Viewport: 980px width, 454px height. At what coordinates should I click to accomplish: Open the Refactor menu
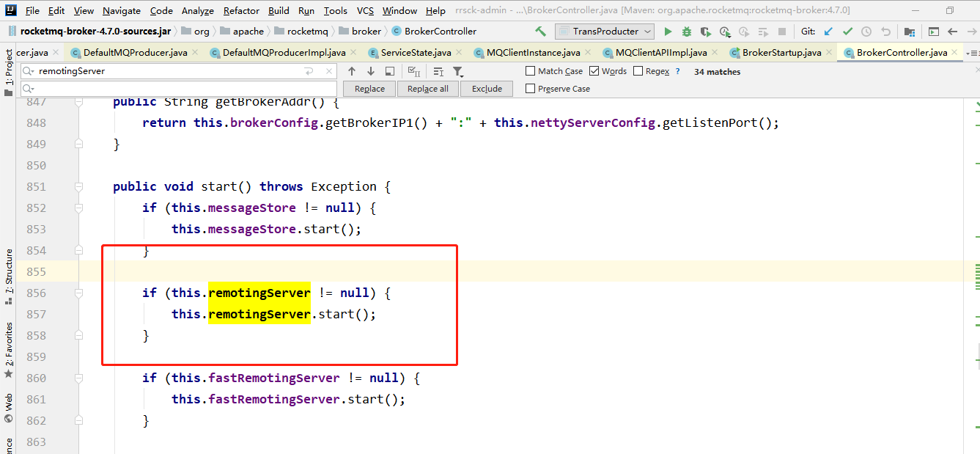pyautogui.click(x=241, y=10)
